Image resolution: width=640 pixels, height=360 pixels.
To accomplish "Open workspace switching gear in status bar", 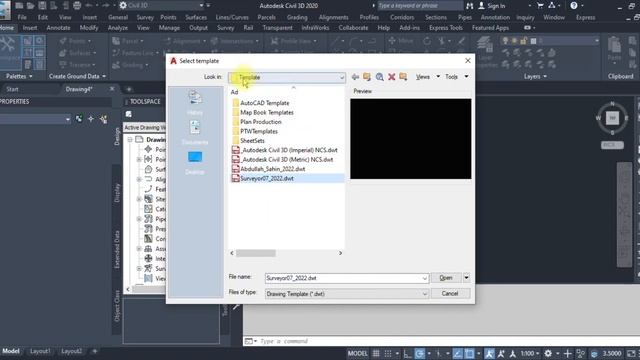I will [548, 353].
